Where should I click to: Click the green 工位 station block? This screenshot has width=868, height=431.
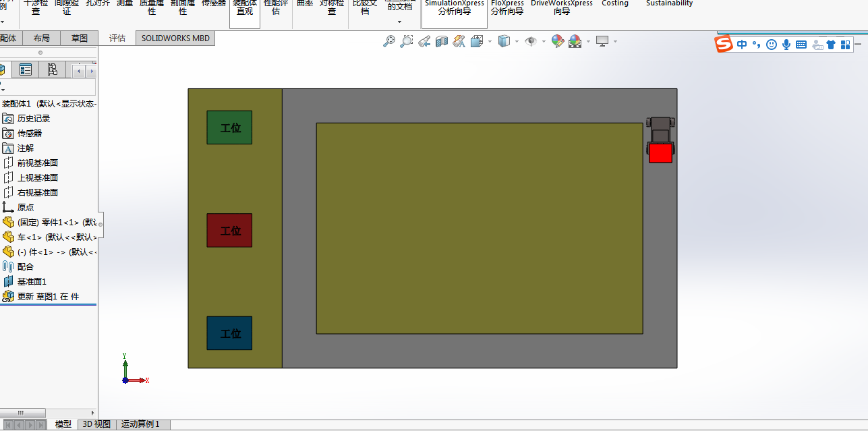[229, 127]
